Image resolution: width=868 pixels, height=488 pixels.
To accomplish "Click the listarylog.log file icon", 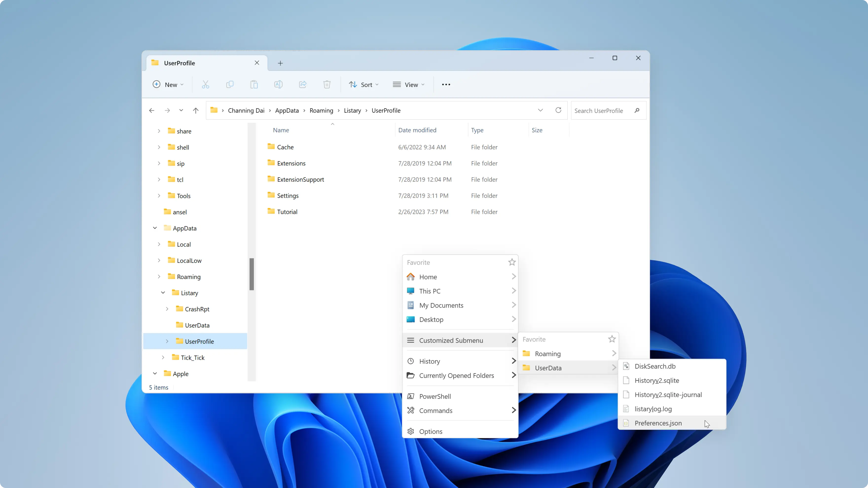I will (626, 409).
